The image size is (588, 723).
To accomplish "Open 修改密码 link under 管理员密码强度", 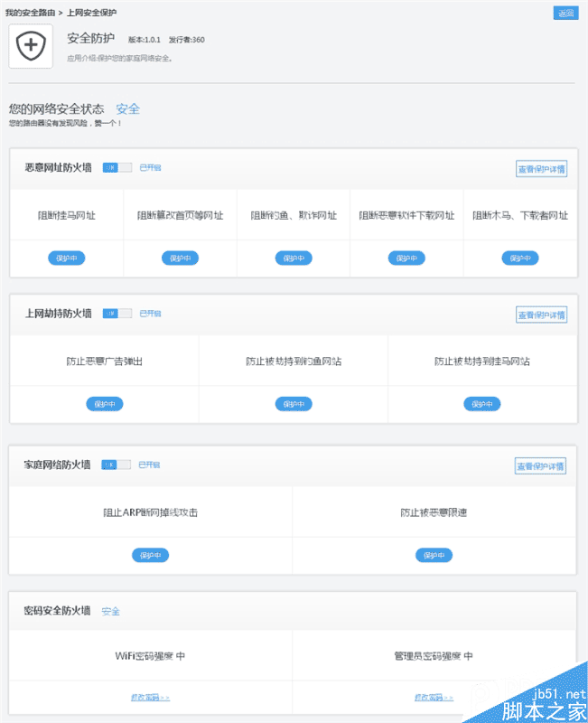I will [x=434, y=698].
